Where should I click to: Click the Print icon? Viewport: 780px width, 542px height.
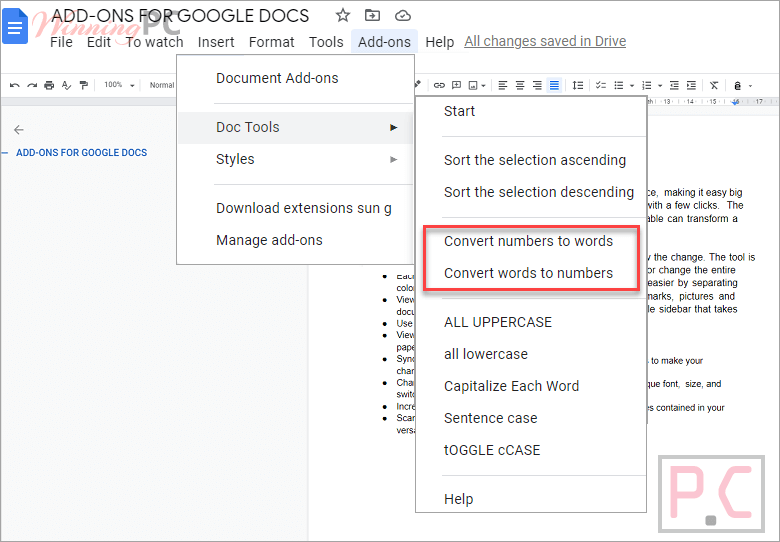[49, 86]
